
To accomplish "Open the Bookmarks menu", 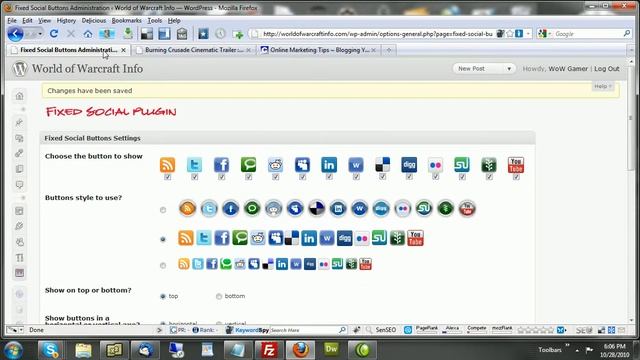I will pyautogui.click(x=127, y=20).
